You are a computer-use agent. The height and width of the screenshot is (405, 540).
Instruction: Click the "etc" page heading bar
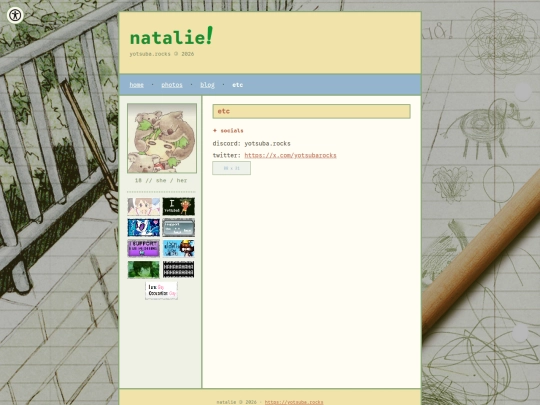[x=311, y=111]
